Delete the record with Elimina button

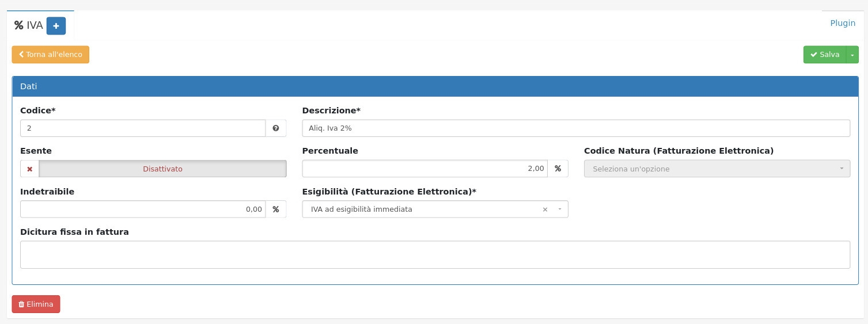coord(36,304)
